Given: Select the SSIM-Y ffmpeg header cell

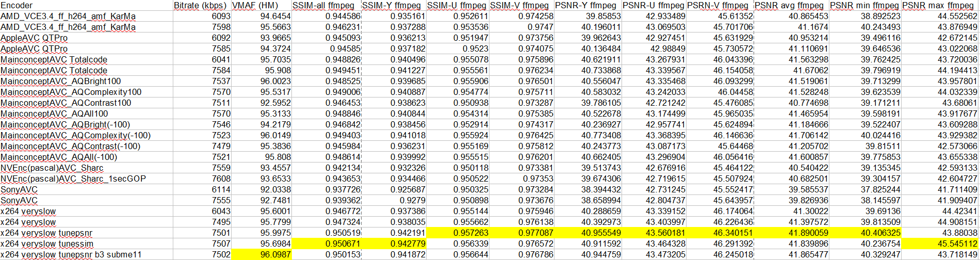Looking at the screenshot, I should point(394,5).
